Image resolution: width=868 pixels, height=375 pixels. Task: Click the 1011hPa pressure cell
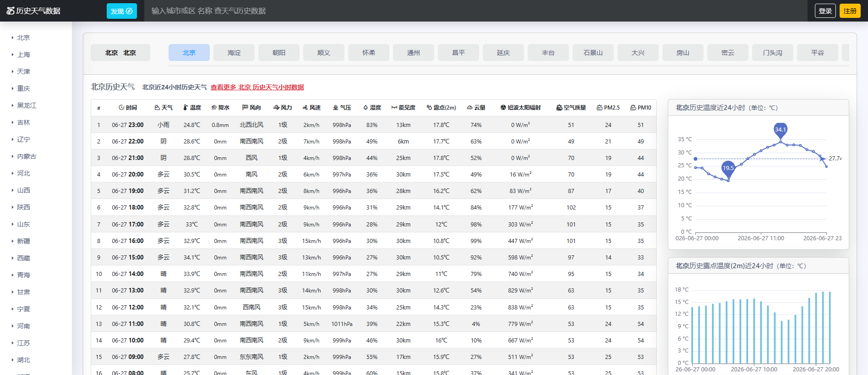(342, 324)
